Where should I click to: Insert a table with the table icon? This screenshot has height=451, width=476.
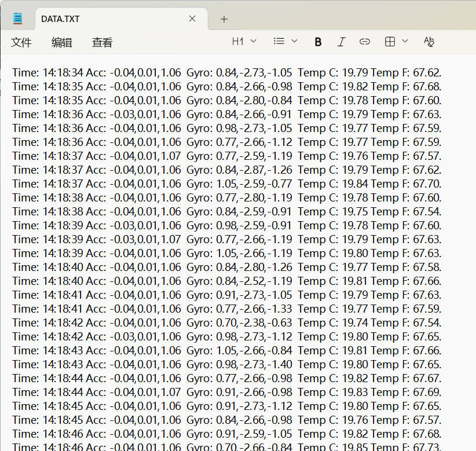pos(390,41)
